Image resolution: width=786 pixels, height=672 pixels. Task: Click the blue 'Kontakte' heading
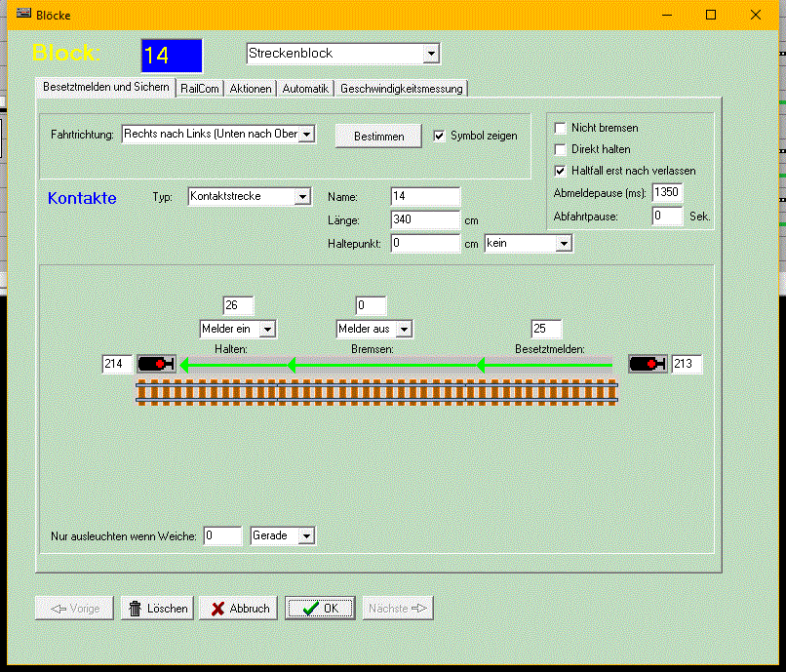(82, 199)
